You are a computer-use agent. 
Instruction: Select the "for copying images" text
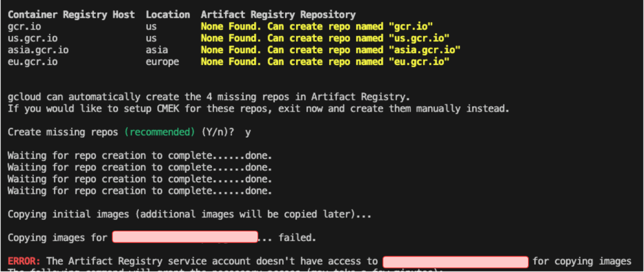point(582,261)
